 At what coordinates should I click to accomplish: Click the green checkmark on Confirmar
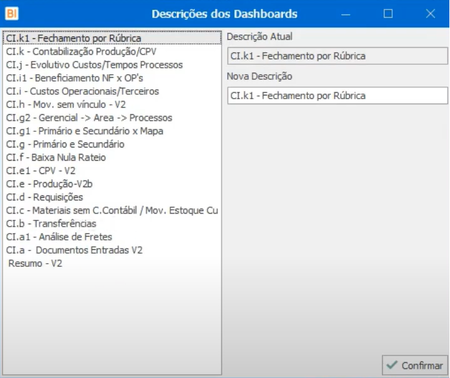[392, 365]
